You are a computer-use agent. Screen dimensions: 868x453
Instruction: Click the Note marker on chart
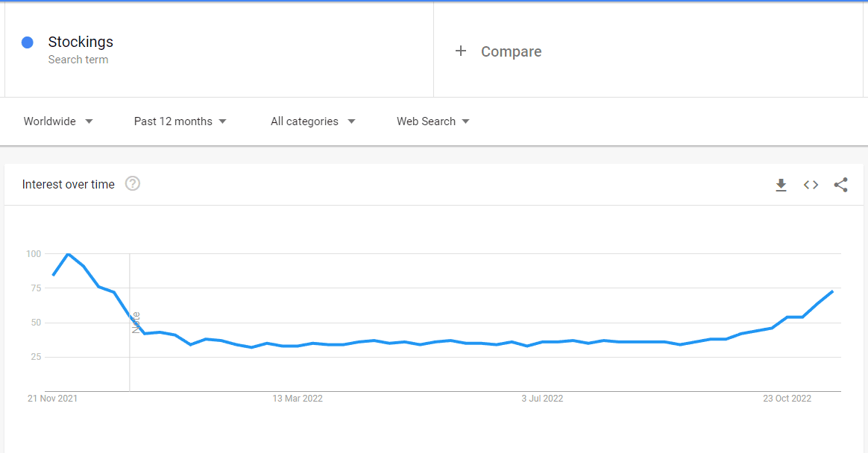[136, 323]
